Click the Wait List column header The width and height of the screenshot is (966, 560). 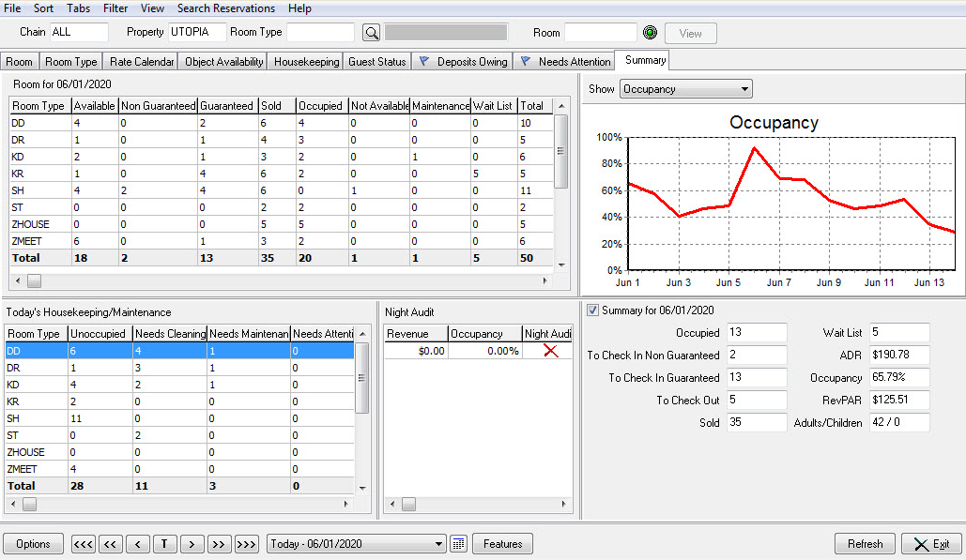(493, 106)
